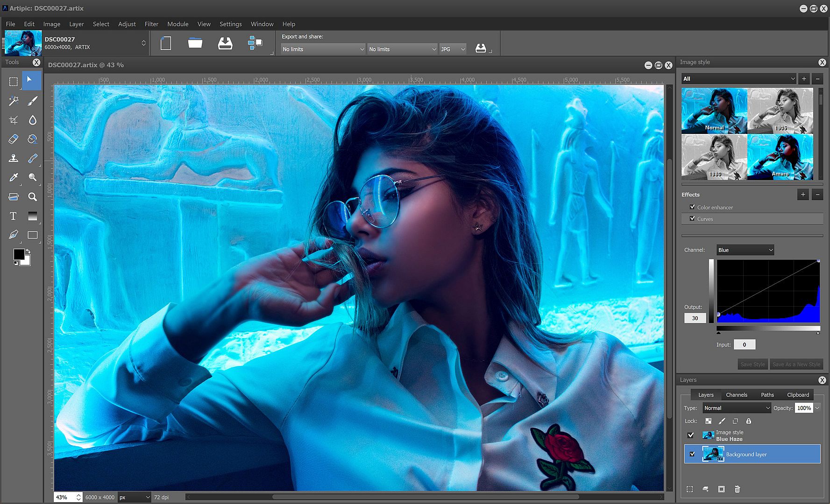
Task: Open the Filter menu
Action: pyautogui.click(x=151, y=24)
